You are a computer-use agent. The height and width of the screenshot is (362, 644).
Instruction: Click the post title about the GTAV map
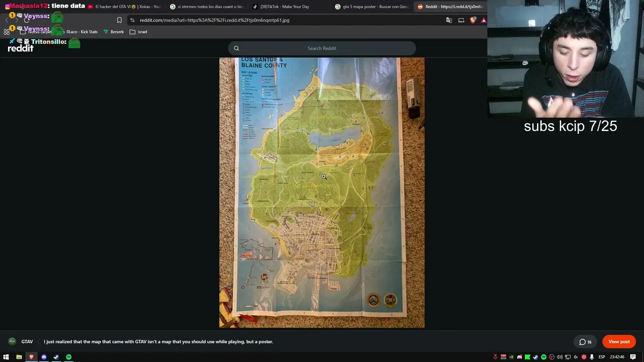tap(158, 342)
